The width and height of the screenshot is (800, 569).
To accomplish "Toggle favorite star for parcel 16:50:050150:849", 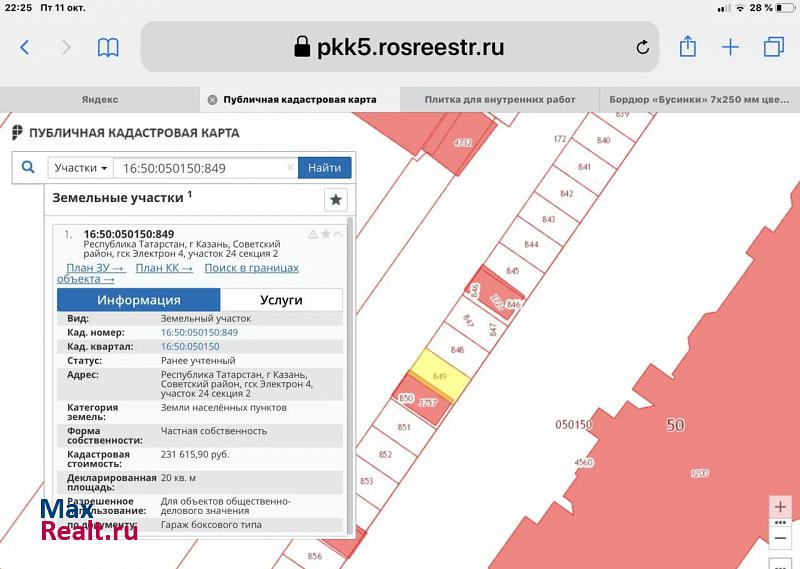I will coord(325,235).
